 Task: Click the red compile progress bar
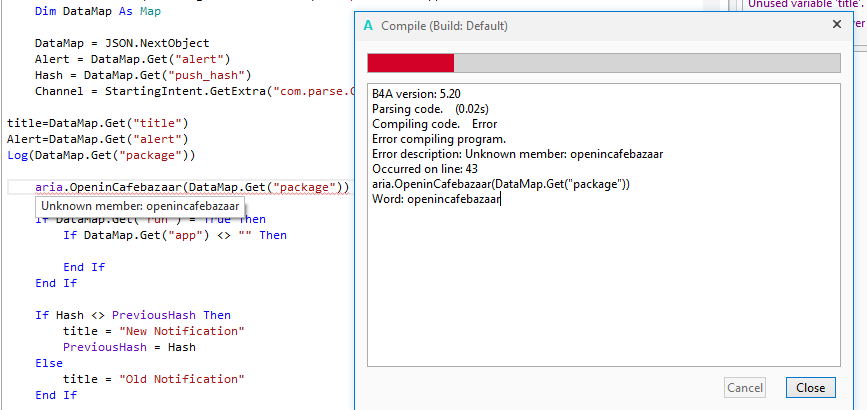[x=411, y=64]
